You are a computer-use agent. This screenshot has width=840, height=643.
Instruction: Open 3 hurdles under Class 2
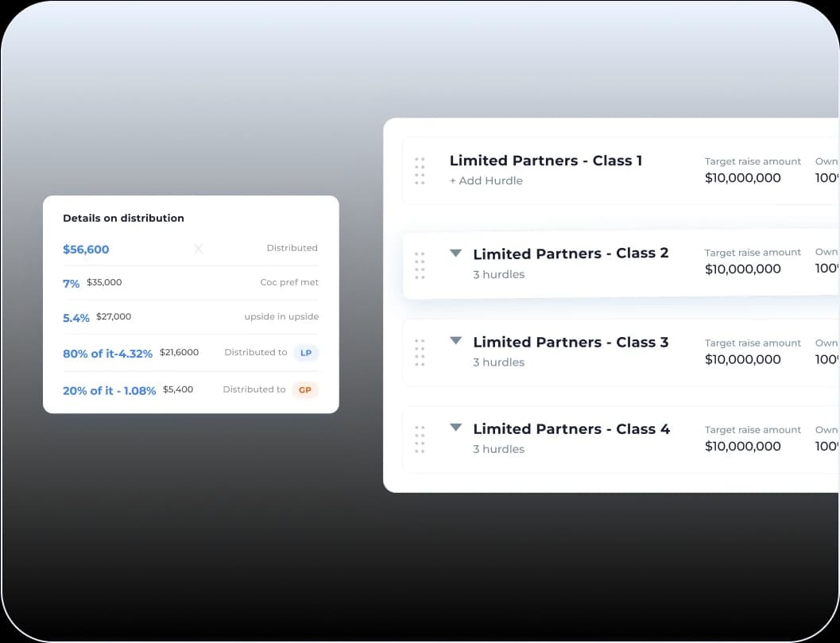click(x=498, y=274)
